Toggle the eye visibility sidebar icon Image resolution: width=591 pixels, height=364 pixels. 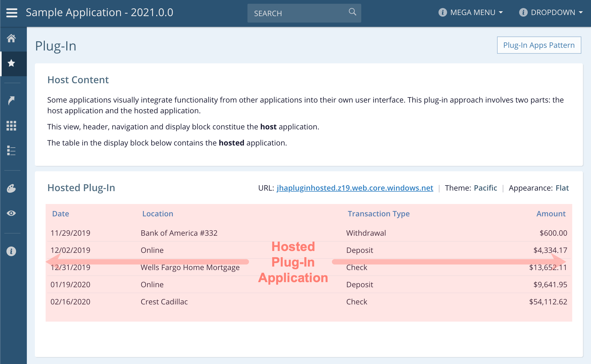pyautogui.click(x=11, y=213)
